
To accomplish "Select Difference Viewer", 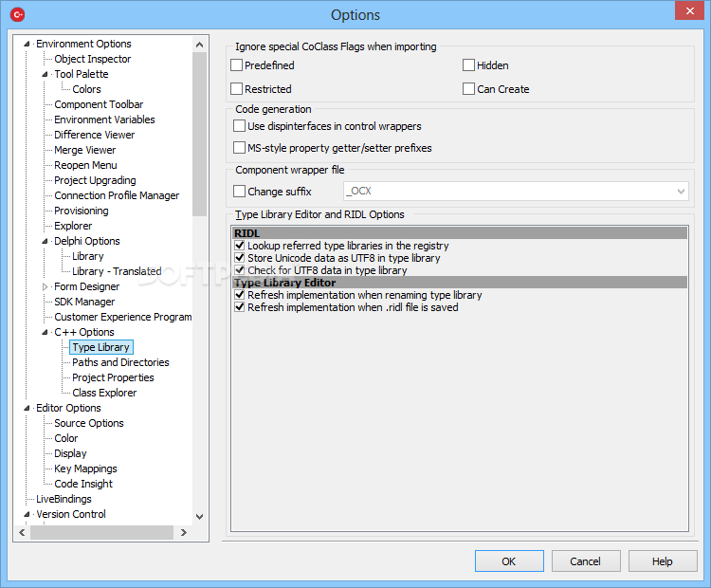I will [x=94, y=135].
